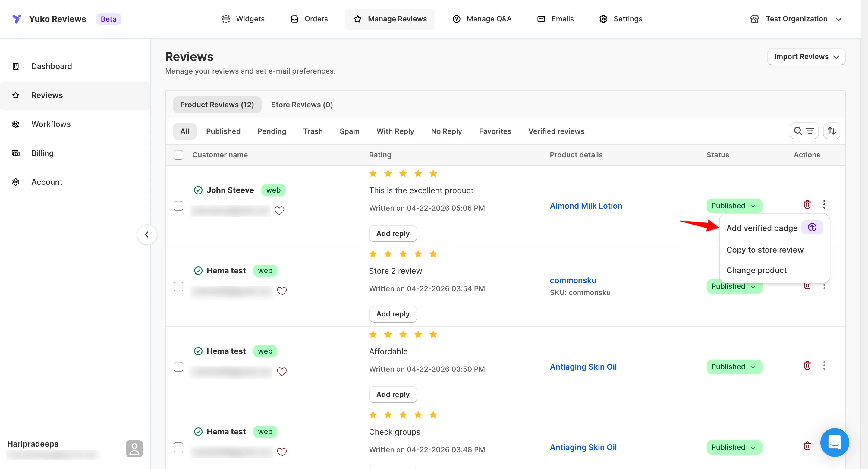This screenshot has height=469, width=868.
Task: Favorite John Steeve review with the heart icon
Action: [x=279, y=211]
